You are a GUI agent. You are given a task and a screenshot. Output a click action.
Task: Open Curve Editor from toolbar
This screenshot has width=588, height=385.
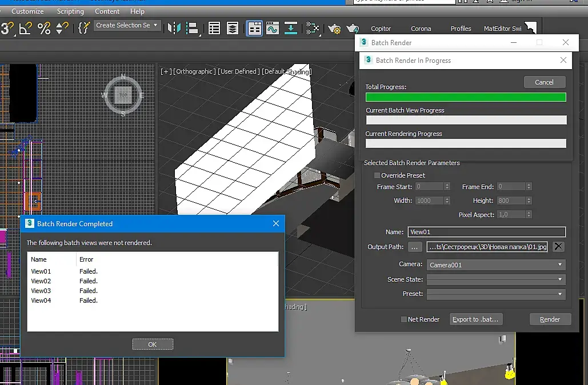tap(273, 28)
